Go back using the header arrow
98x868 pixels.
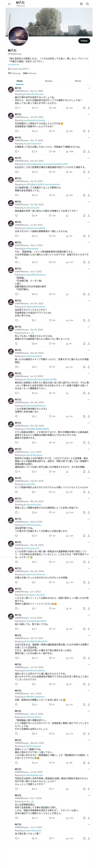pos(9,4)
